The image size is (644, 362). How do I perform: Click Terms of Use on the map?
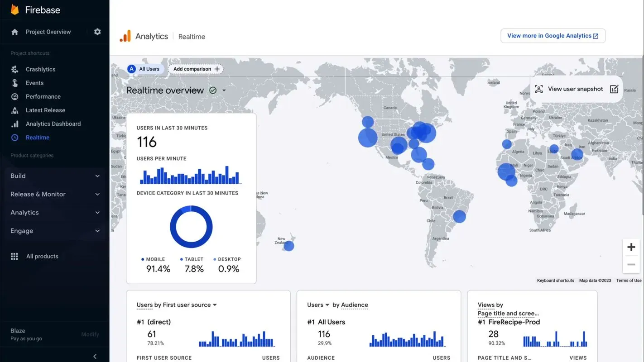(629, 281)
